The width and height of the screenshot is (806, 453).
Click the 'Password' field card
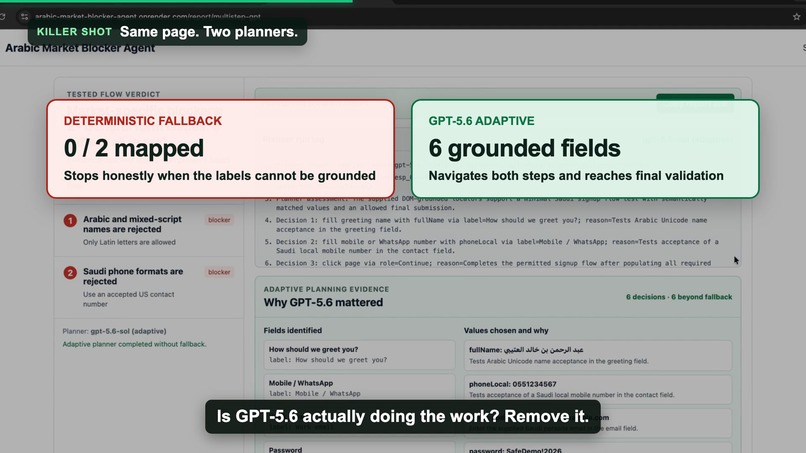tap(359, 448)
